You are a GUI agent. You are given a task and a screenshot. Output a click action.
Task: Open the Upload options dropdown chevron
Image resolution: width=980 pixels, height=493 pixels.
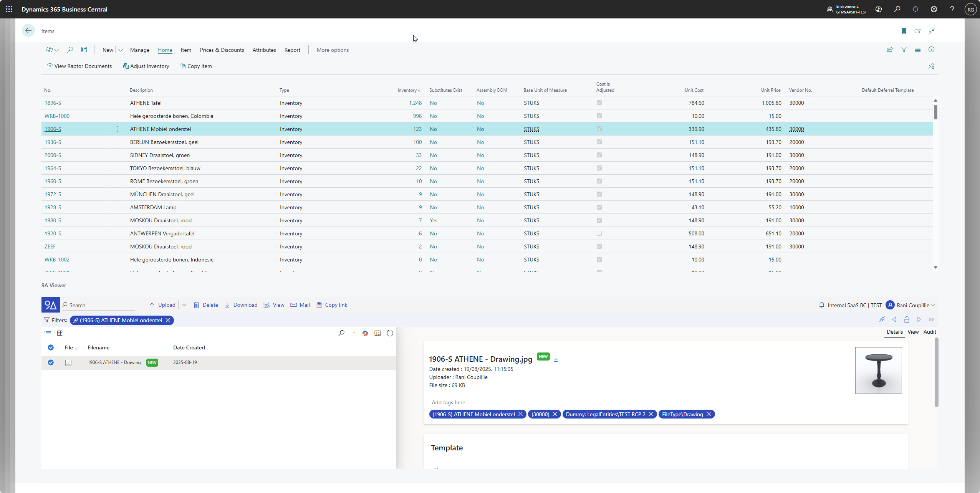184,305
